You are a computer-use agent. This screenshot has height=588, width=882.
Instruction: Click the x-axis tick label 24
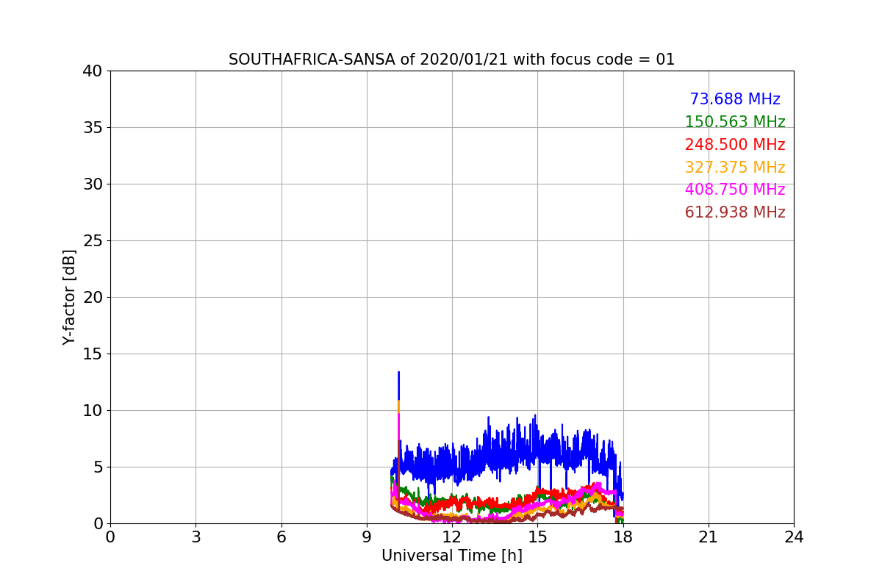(x=794, y=537)
